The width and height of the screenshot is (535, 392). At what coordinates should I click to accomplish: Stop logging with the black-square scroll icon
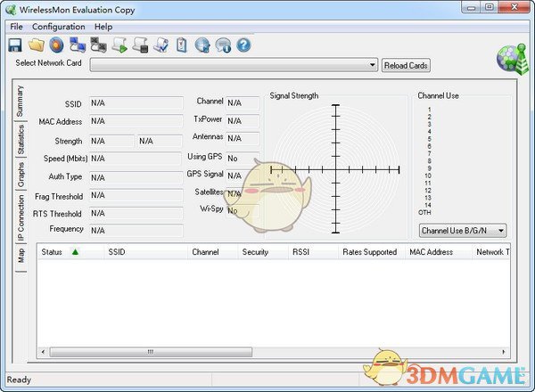coord(140,45)
